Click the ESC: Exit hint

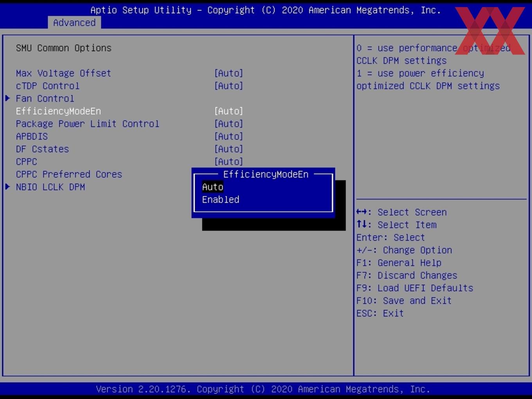(380, 313)
